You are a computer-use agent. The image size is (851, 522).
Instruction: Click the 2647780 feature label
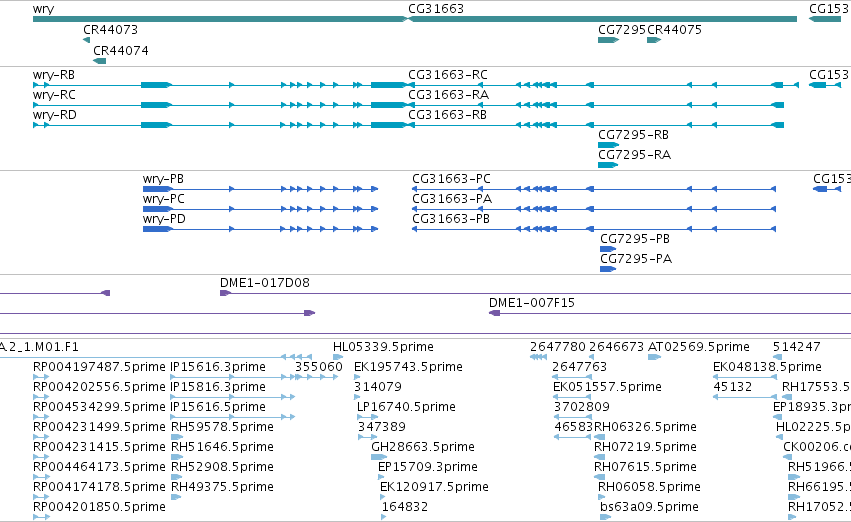[x=558, y=347]
